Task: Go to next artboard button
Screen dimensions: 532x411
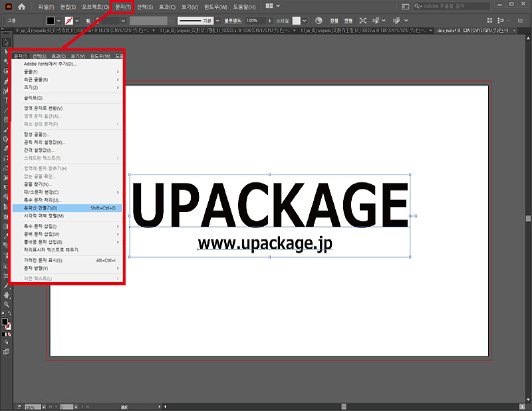Action: 82,406
